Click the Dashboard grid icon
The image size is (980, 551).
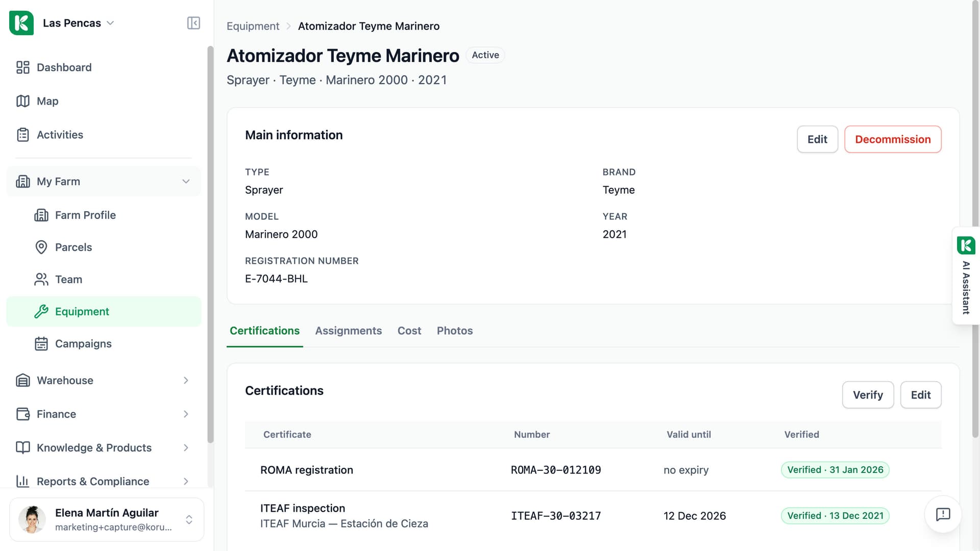click(23, 67)
